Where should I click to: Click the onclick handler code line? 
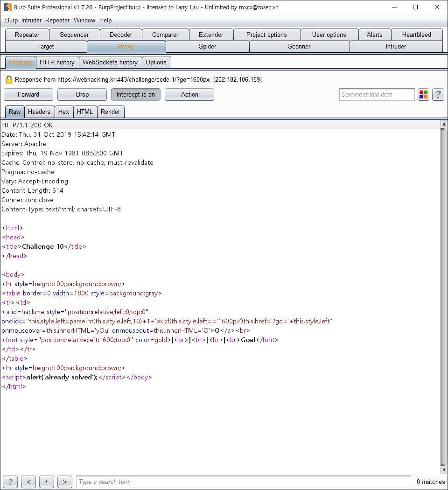[x=167, y=321]
